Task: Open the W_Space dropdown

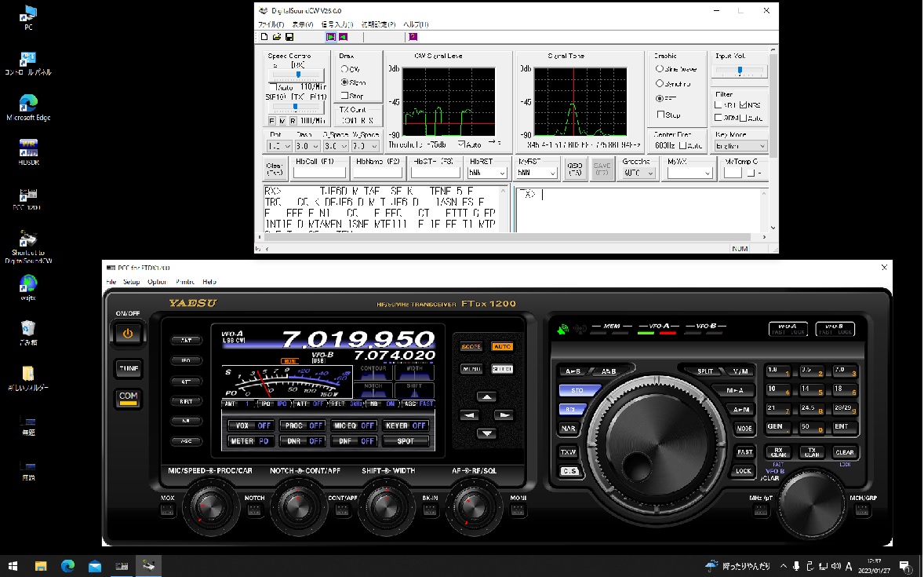Action: click(366, 146)
